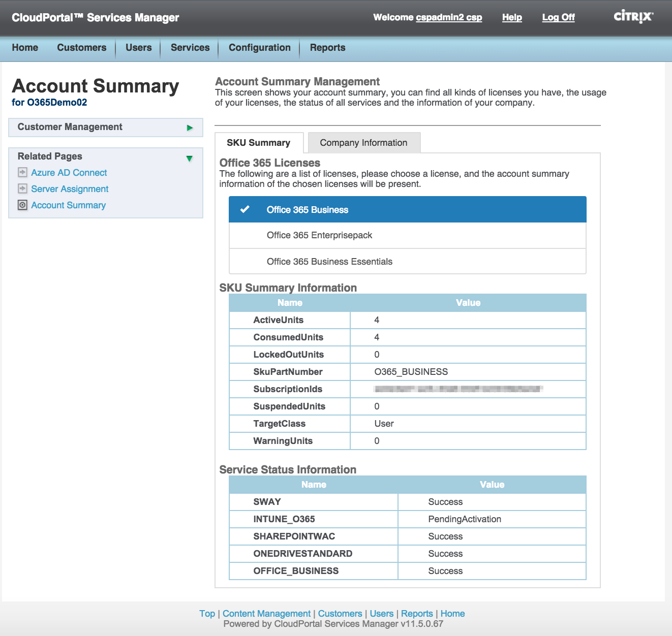Click the cspadmin2 csp username link

[448, 17]
